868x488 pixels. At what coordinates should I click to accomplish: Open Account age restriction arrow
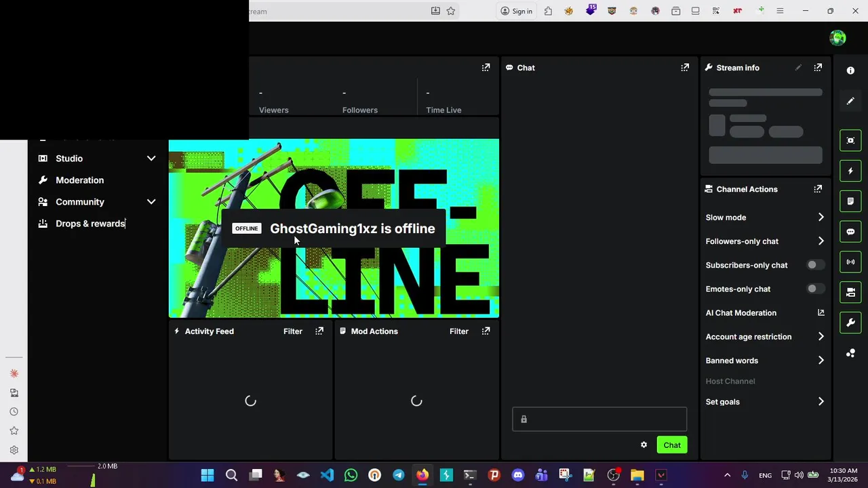(821, 337)
